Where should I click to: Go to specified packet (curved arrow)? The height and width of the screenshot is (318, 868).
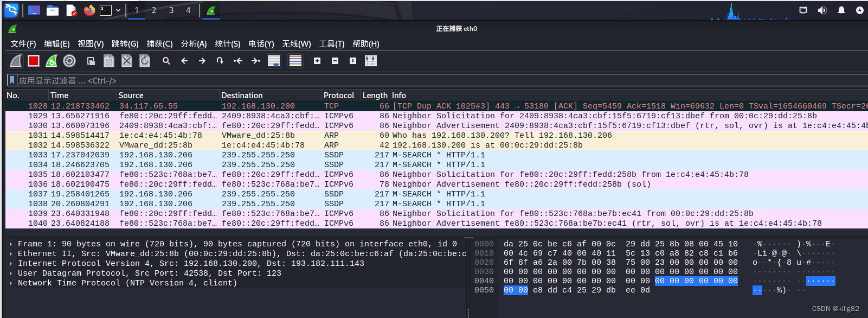[x=220, y=61]
